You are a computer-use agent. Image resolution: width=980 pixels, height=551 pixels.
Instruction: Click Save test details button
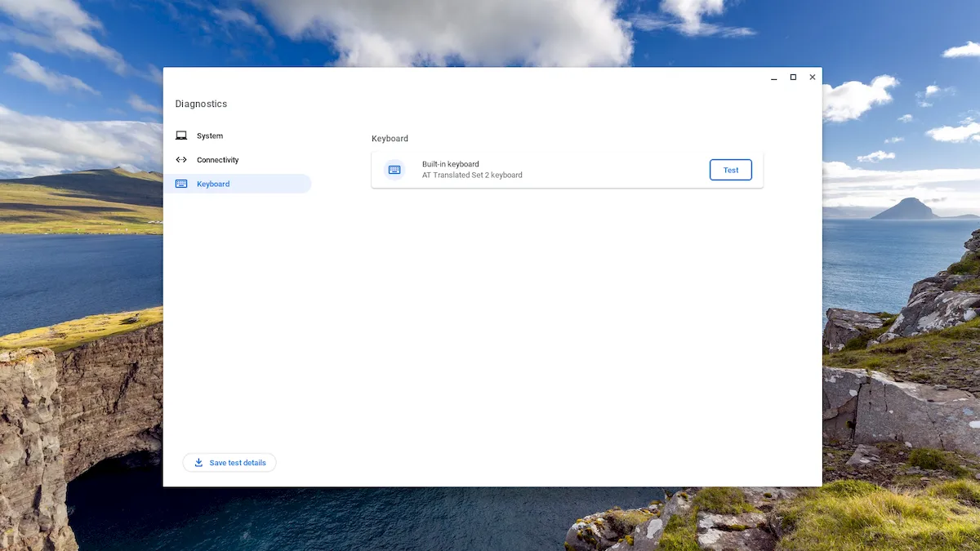click(229, 463)
